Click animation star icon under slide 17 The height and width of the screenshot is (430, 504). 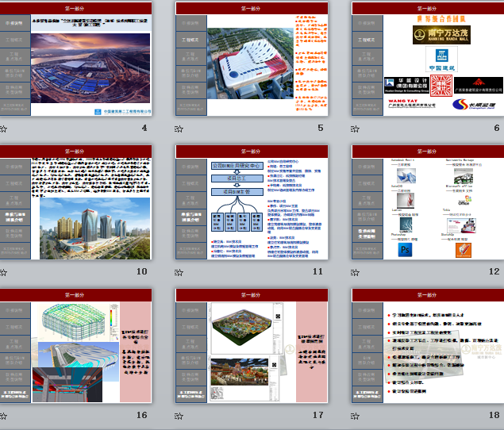point(179,417)
